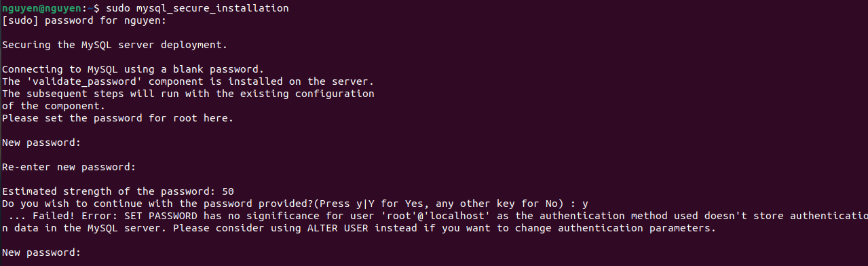Click 'n data in the MySQL server.' text
This screenshot has width=868, height=266.
[84, 228]
